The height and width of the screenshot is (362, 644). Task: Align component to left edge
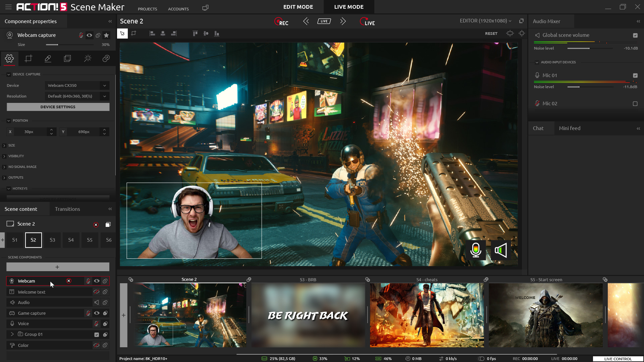tap(152, 34)
